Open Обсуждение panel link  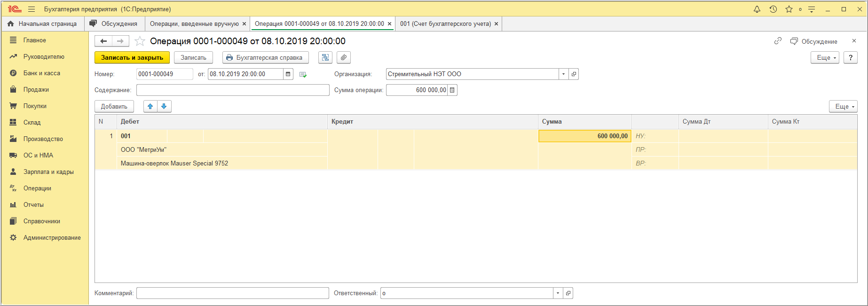pyautogui.click(x=814, y=41)
